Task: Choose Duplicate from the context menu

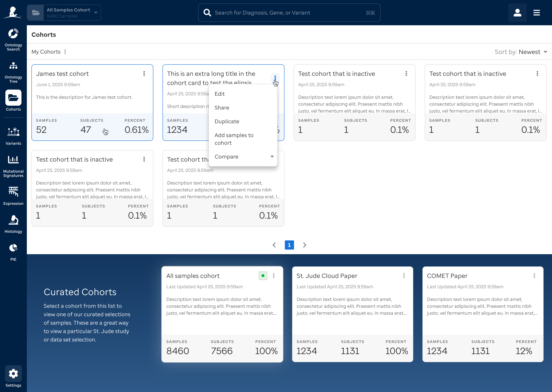Action: tap(227, 121)
